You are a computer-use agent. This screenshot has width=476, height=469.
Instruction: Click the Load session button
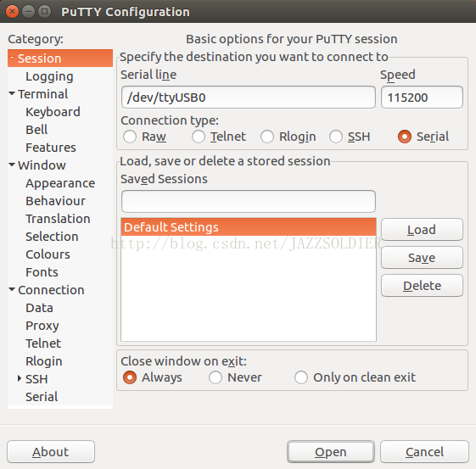[422, 230]
